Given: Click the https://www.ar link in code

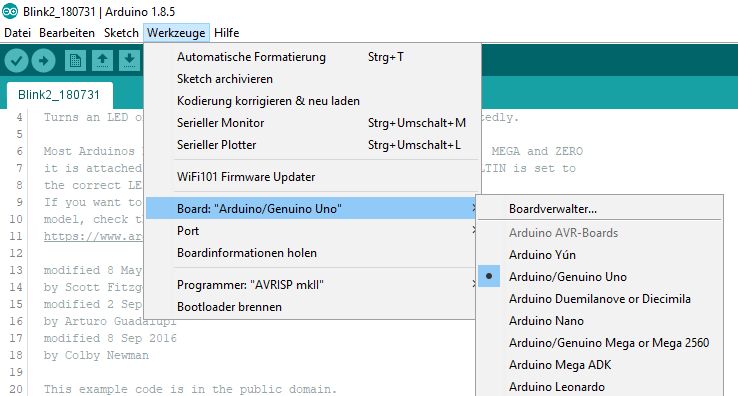Looking at the screenshot, I should 93,236.
